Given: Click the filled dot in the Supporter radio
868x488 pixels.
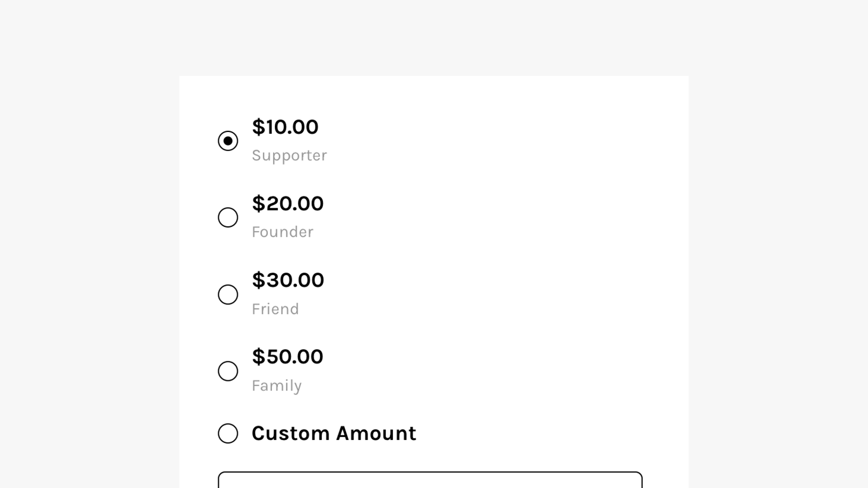Looking at the screenshot, I should pos(228,141).
